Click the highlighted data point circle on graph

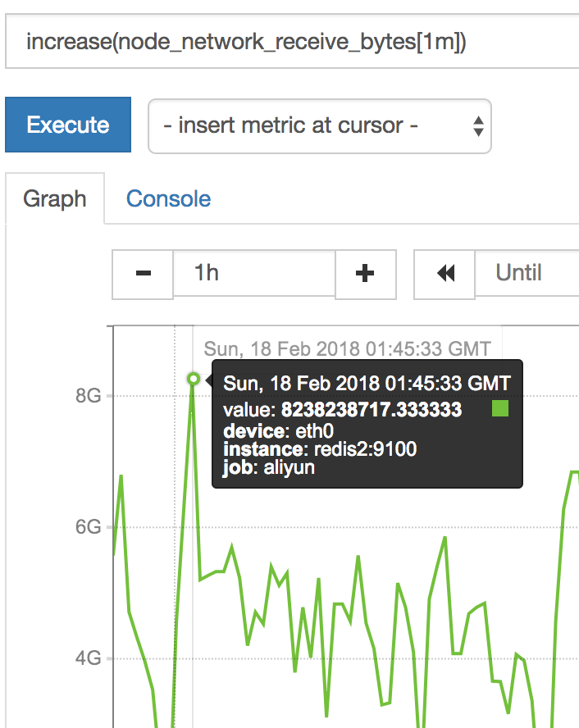point(194,380)
